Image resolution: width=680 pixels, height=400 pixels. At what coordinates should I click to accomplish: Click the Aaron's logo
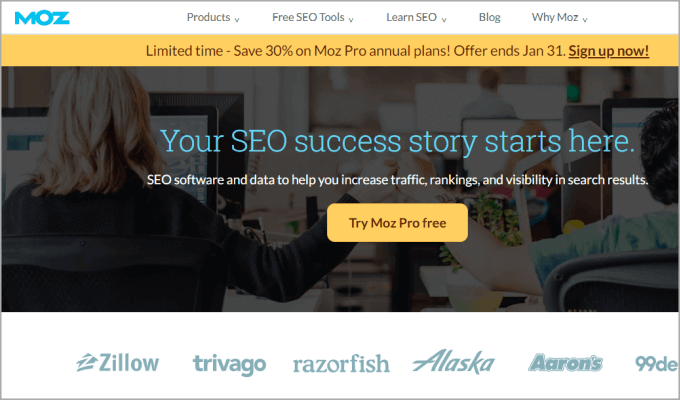[x=565, y=363]
